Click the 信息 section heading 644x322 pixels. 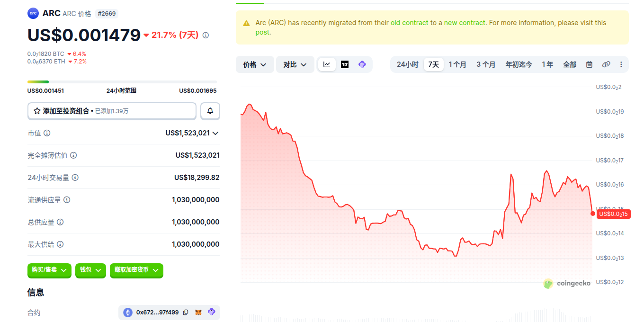coord(36,292)
